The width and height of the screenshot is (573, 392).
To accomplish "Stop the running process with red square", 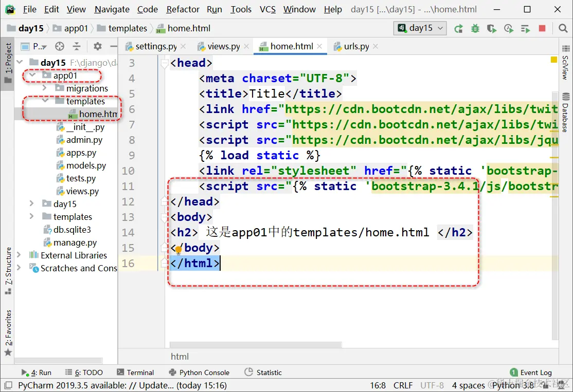I will click(x=542, y=28).
